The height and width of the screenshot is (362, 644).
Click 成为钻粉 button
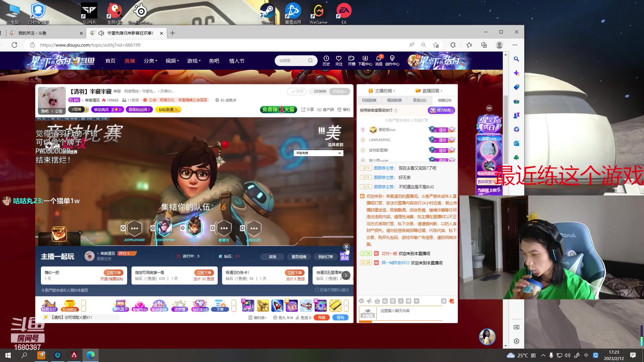(x=441, y=110)
